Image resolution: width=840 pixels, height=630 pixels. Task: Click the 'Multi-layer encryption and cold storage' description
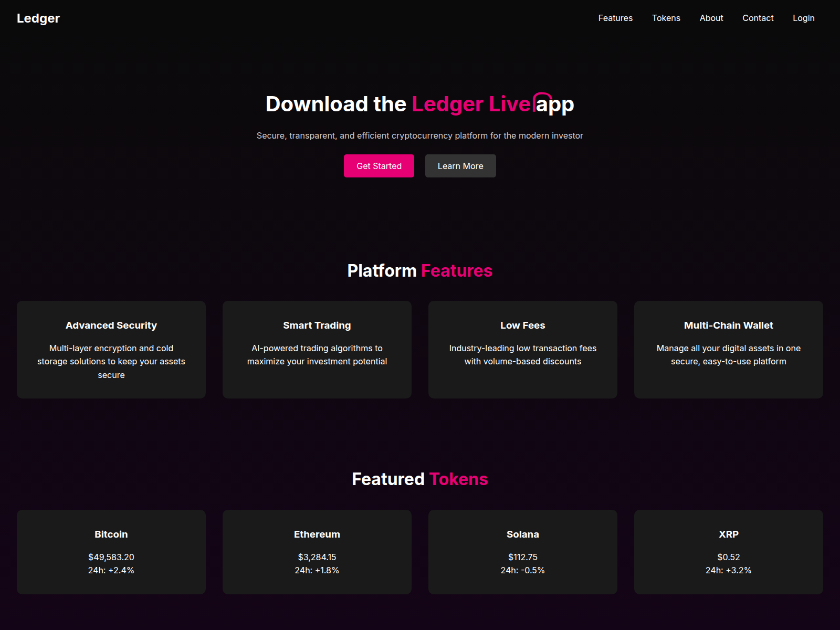[111, 362]
